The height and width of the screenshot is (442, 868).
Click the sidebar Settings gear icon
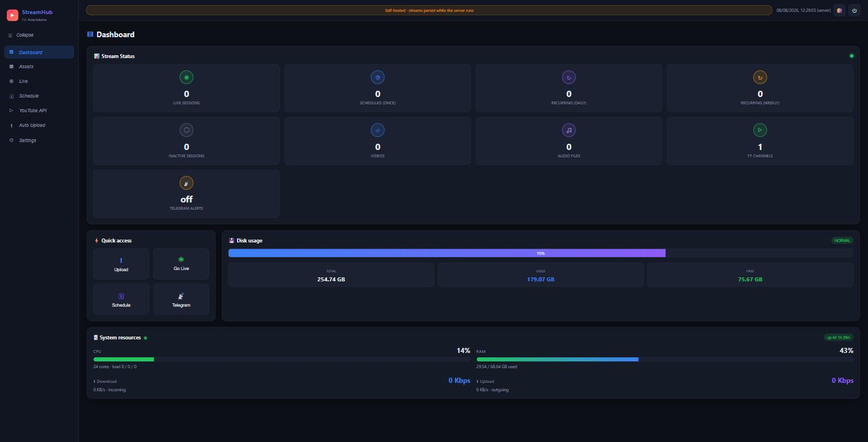point(11,140)
